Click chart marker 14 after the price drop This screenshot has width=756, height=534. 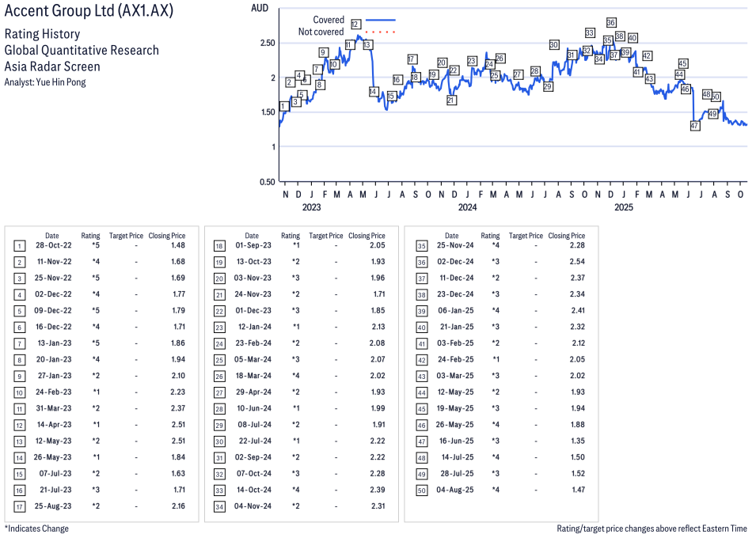pos(374,92)
